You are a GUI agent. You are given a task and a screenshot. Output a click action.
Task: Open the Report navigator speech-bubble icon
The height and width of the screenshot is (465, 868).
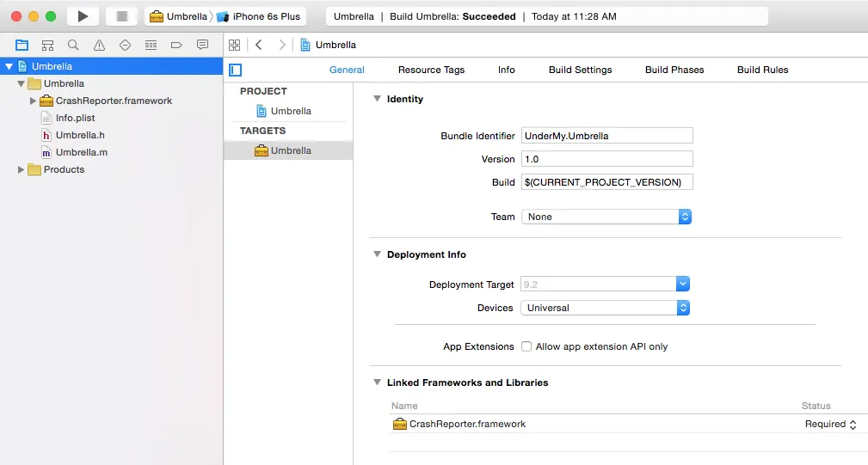202,45
